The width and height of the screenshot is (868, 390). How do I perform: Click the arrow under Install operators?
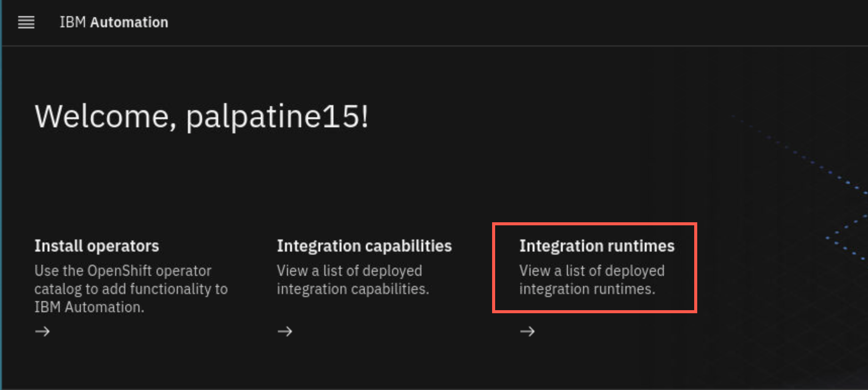pos(42,331)
